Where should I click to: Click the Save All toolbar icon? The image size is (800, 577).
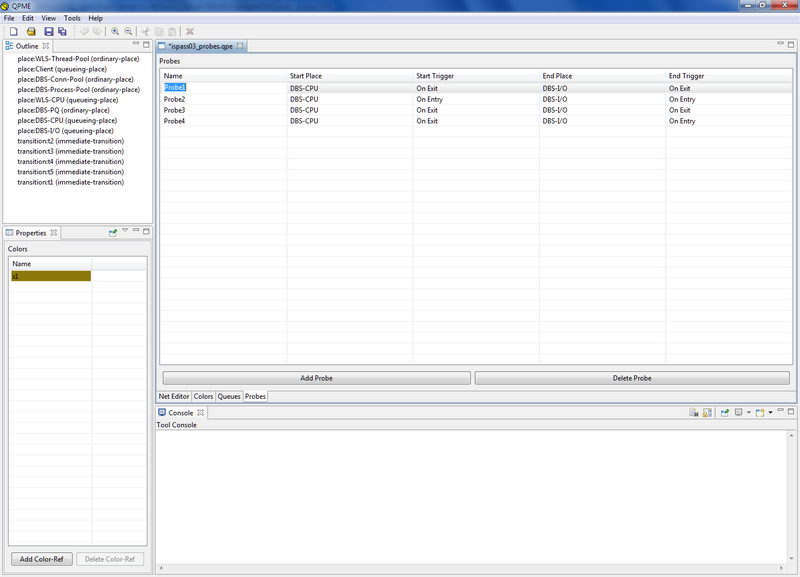62,32
